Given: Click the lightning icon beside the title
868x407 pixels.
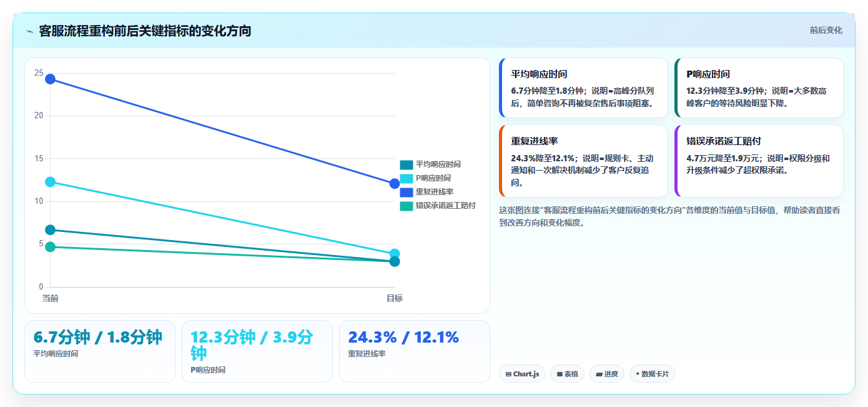Looking at the screenshot, I should (x=29, y=31).
